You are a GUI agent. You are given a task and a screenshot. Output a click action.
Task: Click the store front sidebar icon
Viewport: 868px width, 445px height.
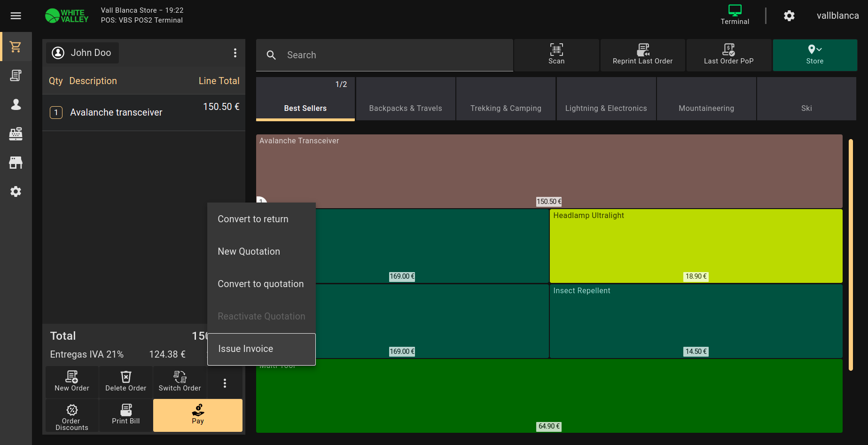16,163
